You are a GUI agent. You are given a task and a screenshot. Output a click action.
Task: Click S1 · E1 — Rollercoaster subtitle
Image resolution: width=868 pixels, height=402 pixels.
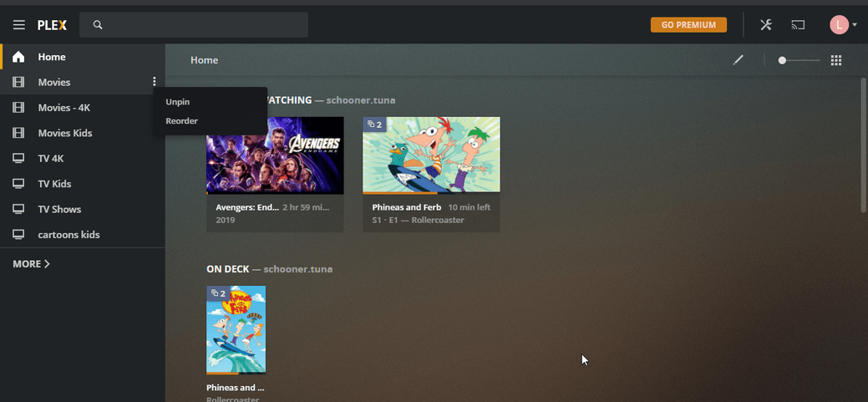[418, 220]
